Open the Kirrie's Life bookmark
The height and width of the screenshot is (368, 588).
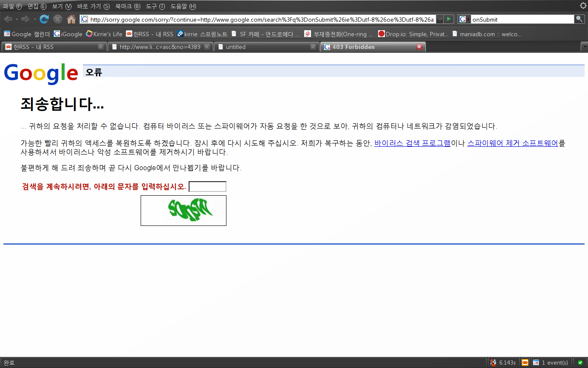click(x=104, y=34)
